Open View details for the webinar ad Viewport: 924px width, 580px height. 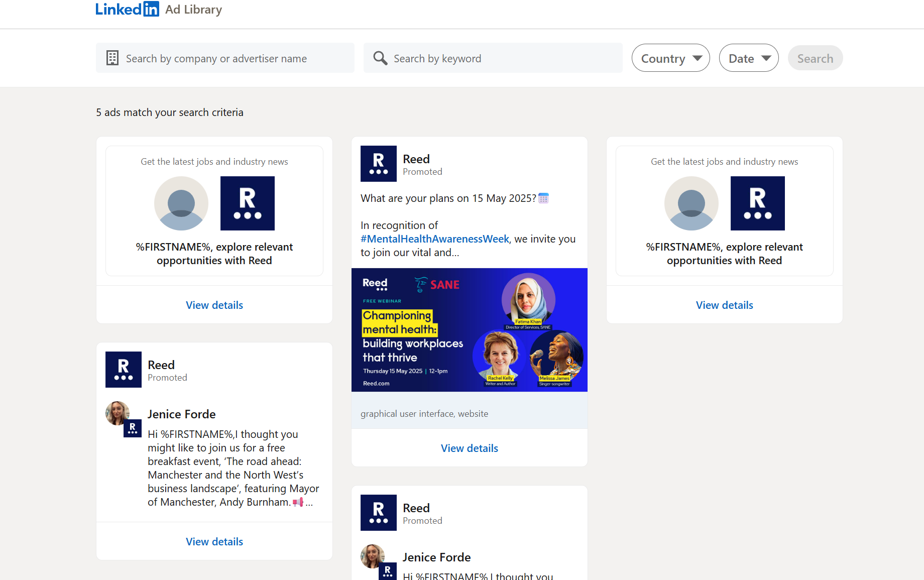[470, 448]
